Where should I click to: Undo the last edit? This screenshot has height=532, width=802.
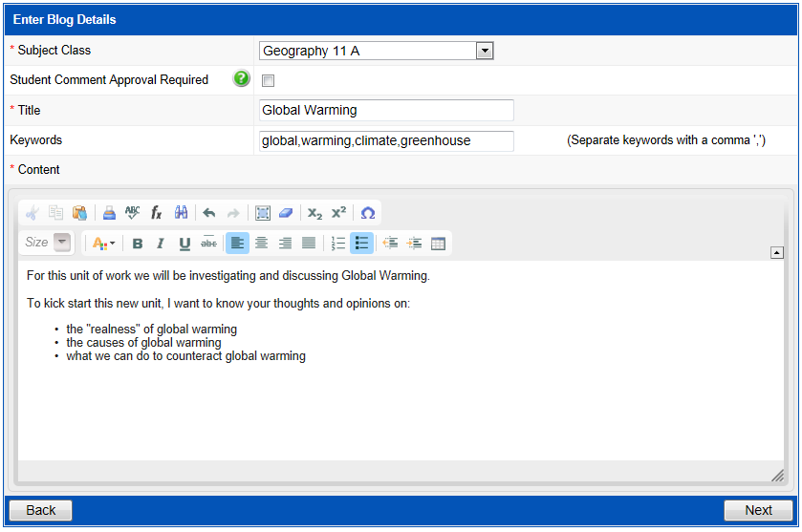pos(208,213)
